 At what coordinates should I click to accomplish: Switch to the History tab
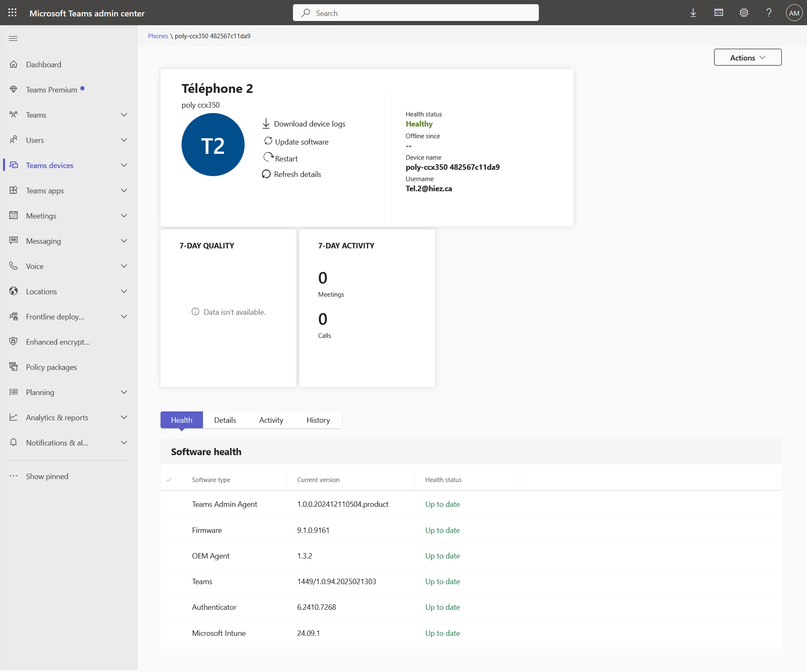point(318,420)
